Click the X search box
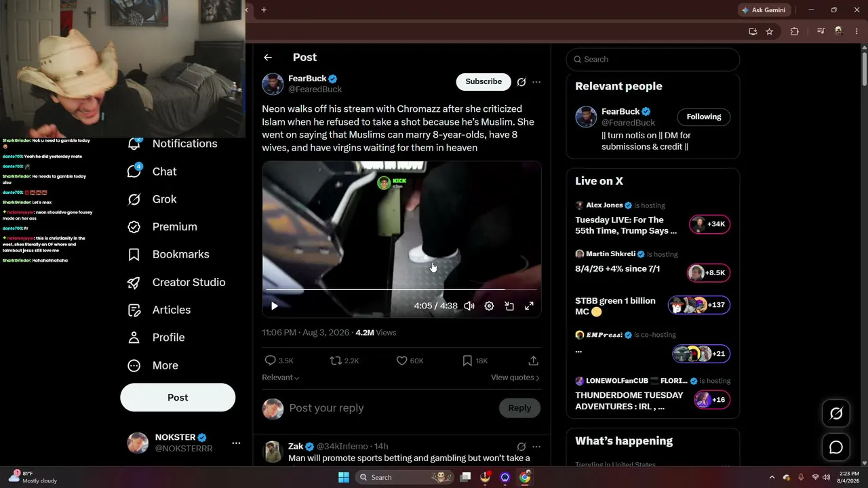 tap(653, 60)
